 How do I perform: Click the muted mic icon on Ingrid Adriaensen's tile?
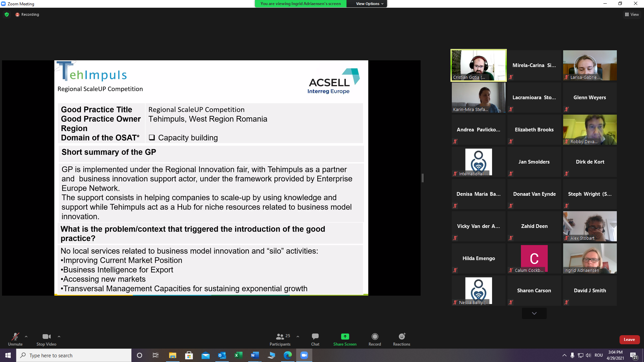(x=566, y=270)
